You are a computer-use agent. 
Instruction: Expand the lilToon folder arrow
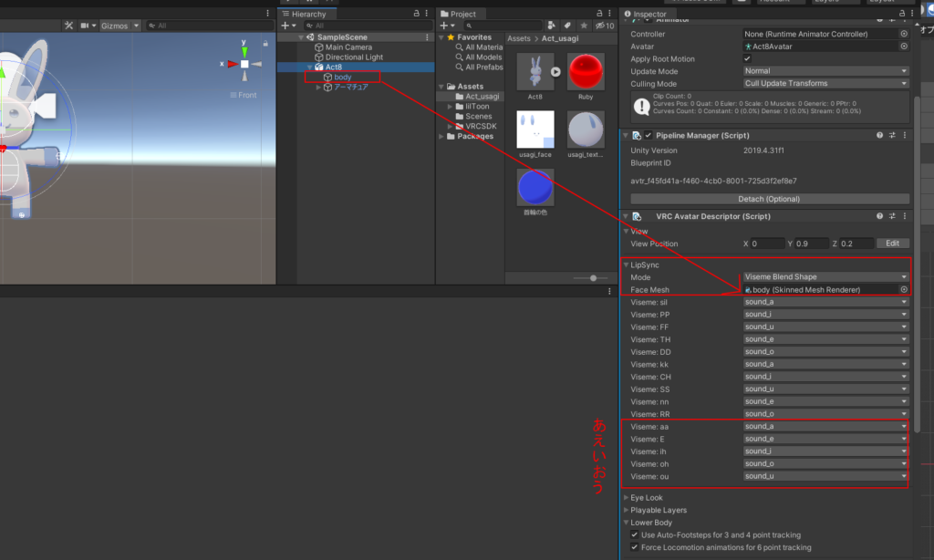(x=450, y=106)
